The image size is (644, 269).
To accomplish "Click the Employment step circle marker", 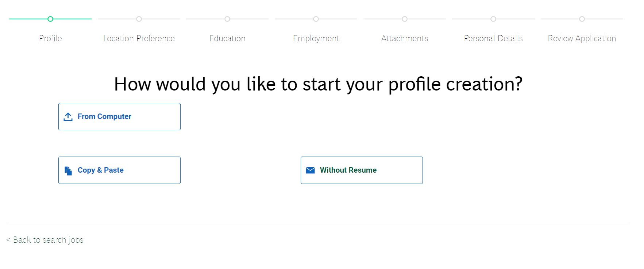I will point(316,19).
